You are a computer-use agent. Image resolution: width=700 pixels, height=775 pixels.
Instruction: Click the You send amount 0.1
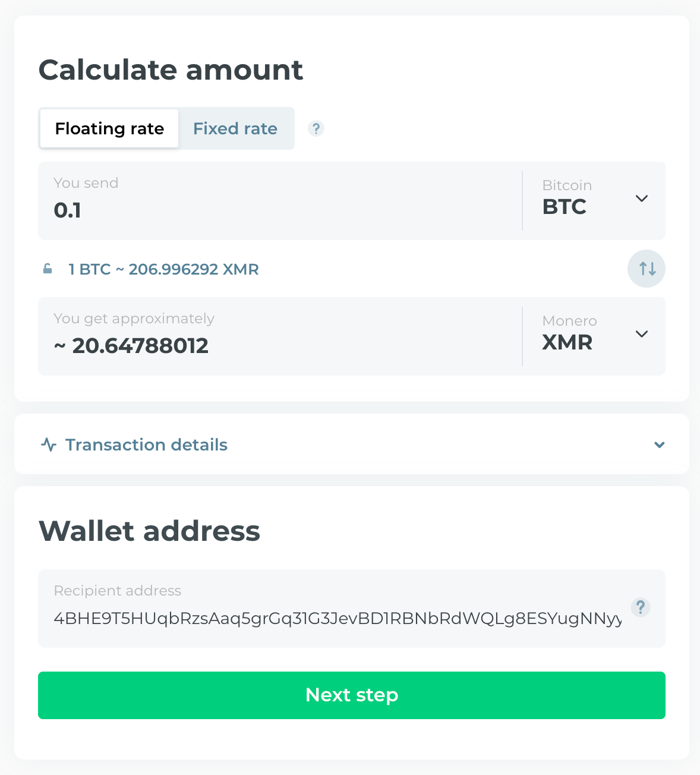coord(68,210)
